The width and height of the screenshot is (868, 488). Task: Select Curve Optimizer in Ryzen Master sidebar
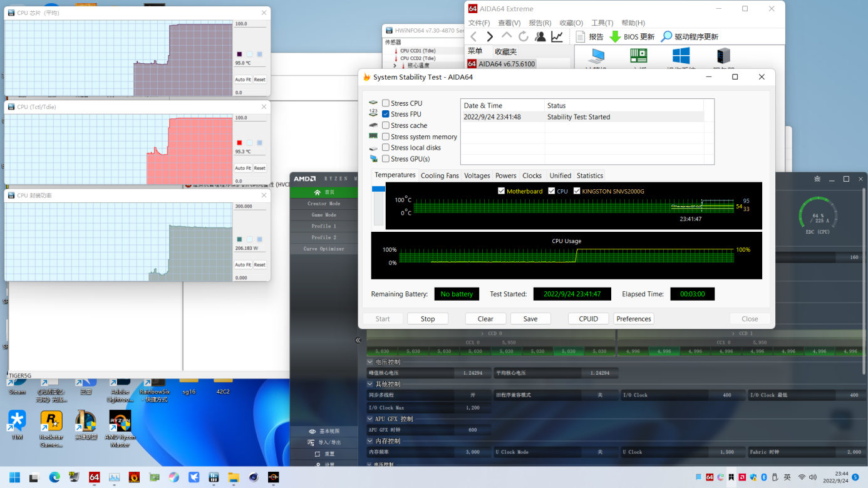coord(324,249)
